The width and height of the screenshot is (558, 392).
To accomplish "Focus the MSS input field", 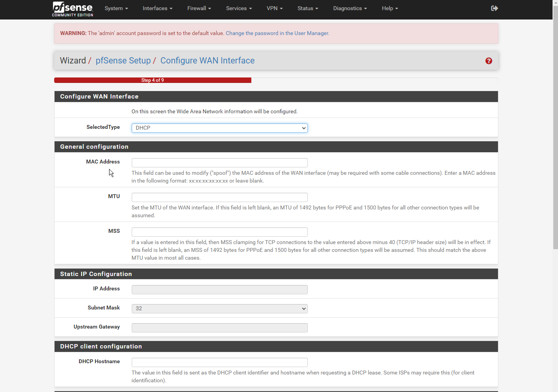I will (x=220, y=232).
